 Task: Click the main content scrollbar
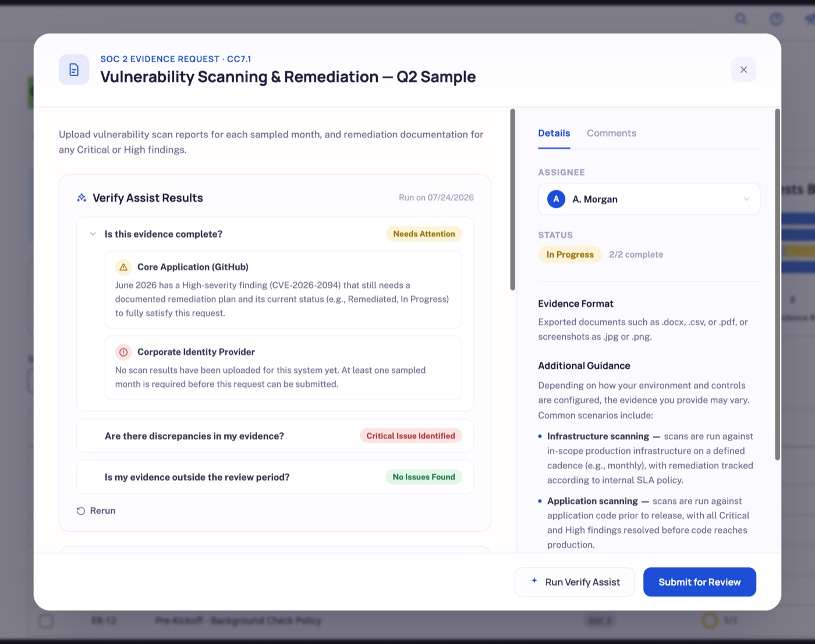click(512, 200)
